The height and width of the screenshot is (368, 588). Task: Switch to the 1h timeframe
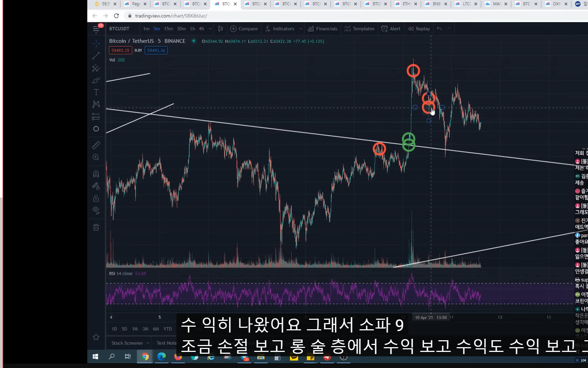tap(192, 29)
